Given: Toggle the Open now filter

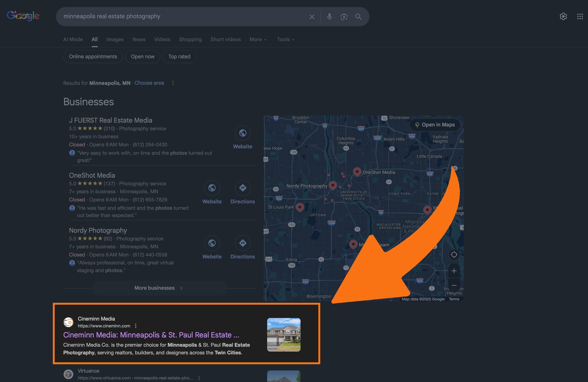Looking at the screenshot, I should pyautogui.click(x=143, y=57).
